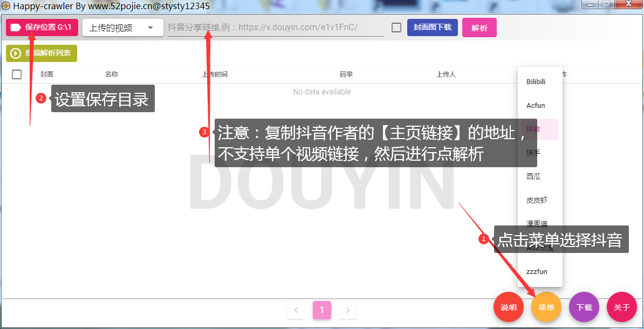
Task: Click the orange 菜单 round button
Action: click(546, 307)
